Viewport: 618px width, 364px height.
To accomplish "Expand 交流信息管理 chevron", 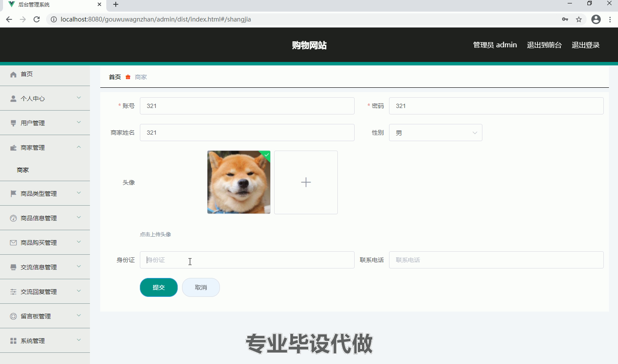I will coord(79,266).
